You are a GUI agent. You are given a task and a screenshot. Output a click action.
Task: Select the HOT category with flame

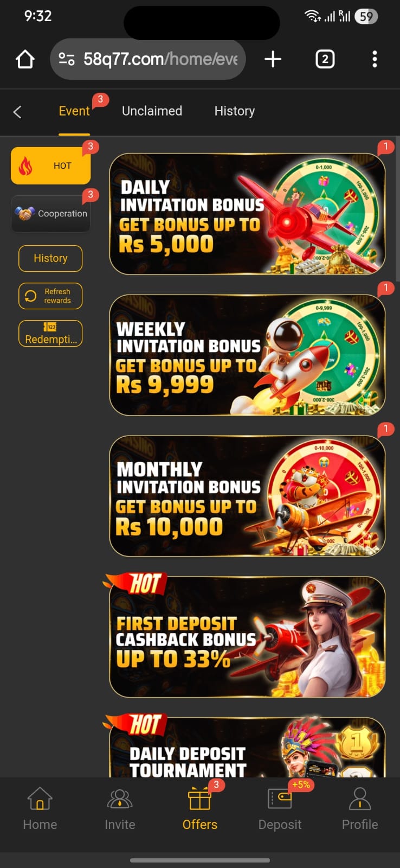pos(50,165)
